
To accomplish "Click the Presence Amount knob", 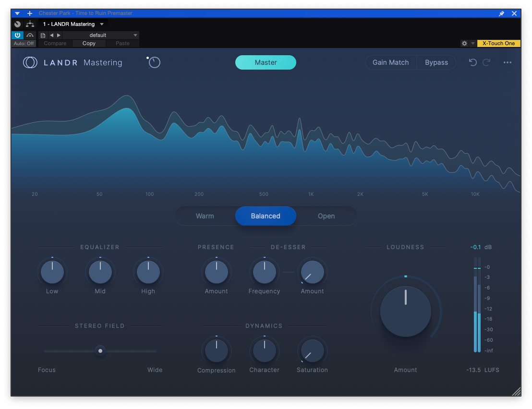I will (217, 272).
